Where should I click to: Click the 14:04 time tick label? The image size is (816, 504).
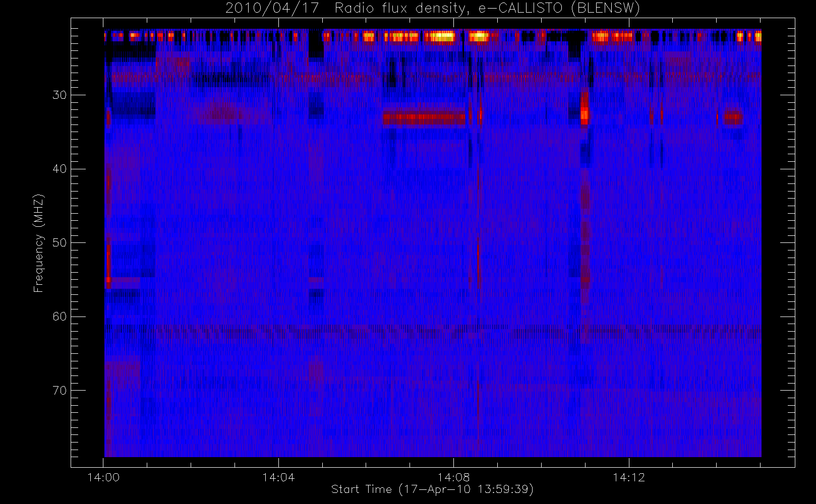pyautogui.click(x=278, y=477)
